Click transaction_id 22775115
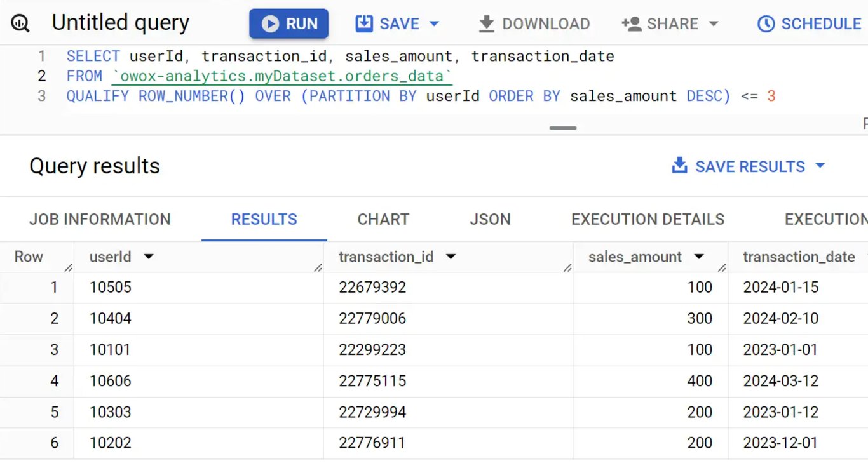 372,381
